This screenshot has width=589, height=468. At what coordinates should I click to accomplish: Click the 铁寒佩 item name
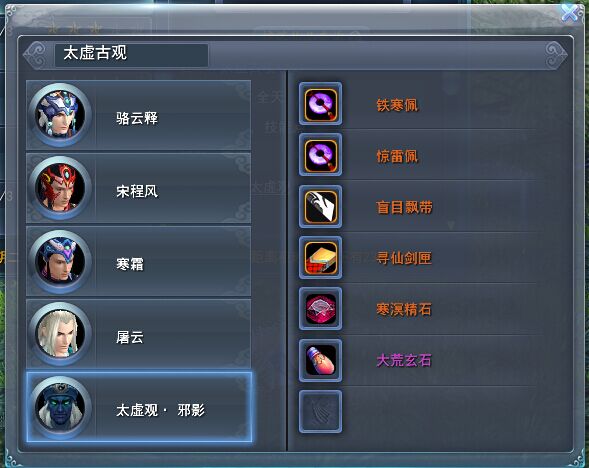pyautogui.click(x=397, y=105)
